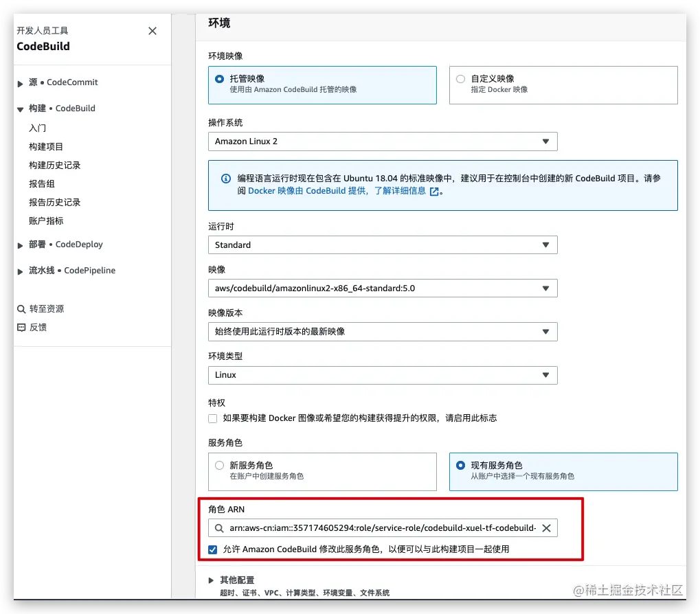Click the 部署 • CodeDeploy label
This screenshot has height=614, width=700.
(x=66, y=244)
